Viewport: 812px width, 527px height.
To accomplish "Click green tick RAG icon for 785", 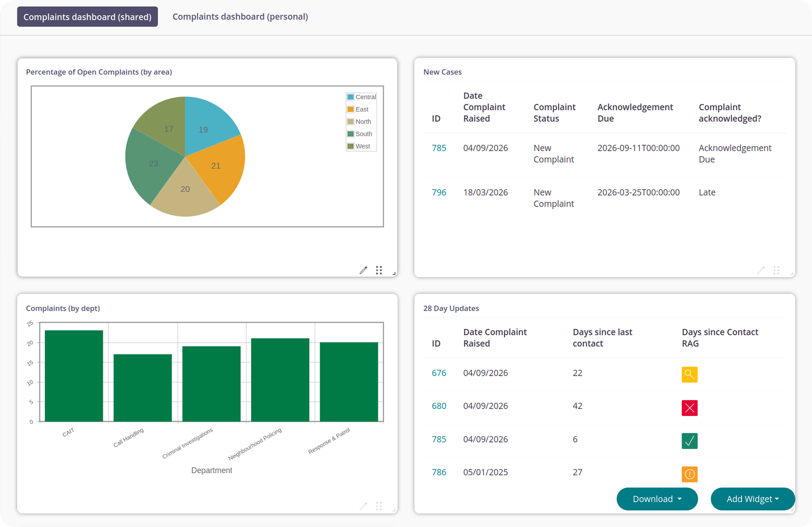I will point(690,441).
